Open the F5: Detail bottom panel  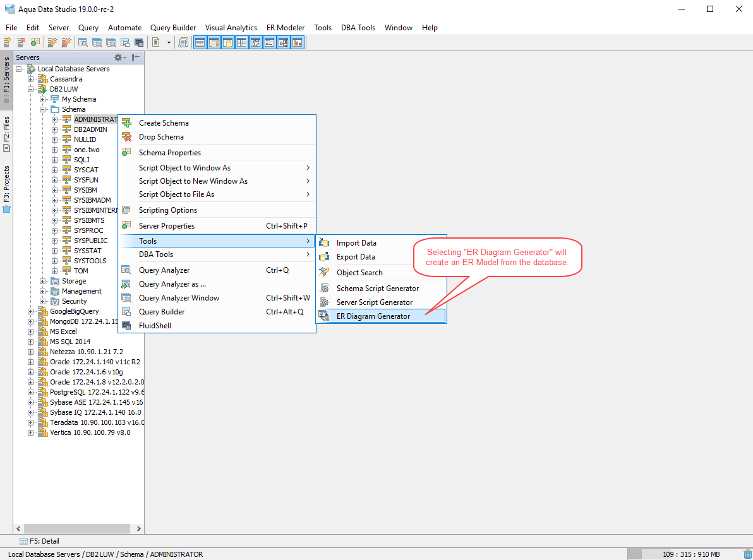coord(39,541)
